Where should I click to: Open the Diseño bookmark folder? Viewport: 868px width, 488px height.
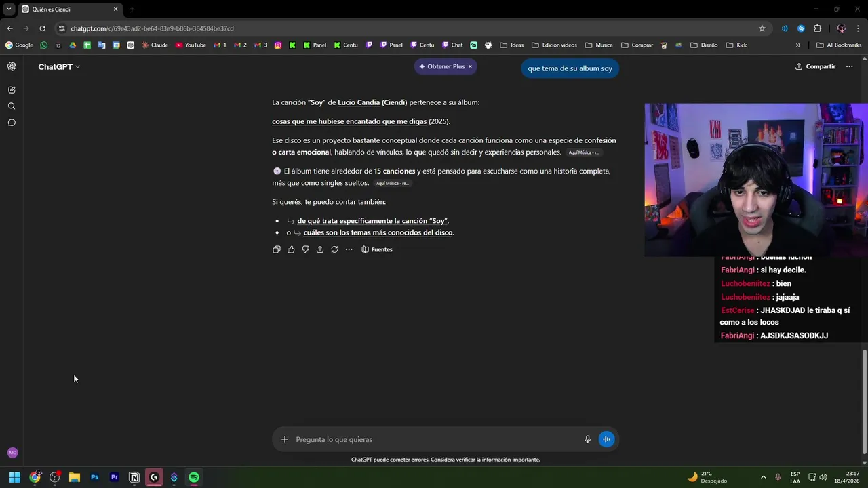(704, 45)
